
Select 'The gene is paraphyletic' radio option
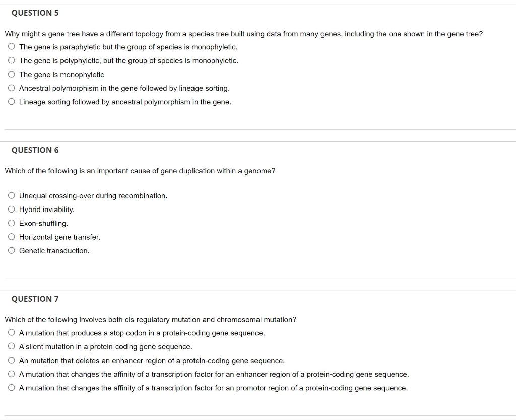coord(12,47)
